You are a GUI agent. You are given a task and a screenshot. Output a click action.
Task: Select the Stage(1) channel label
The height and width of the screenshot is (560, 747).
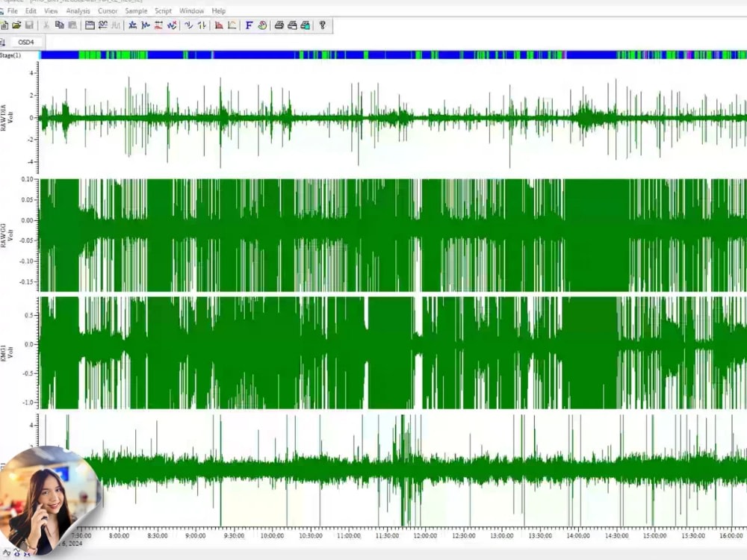pos(10,55)
